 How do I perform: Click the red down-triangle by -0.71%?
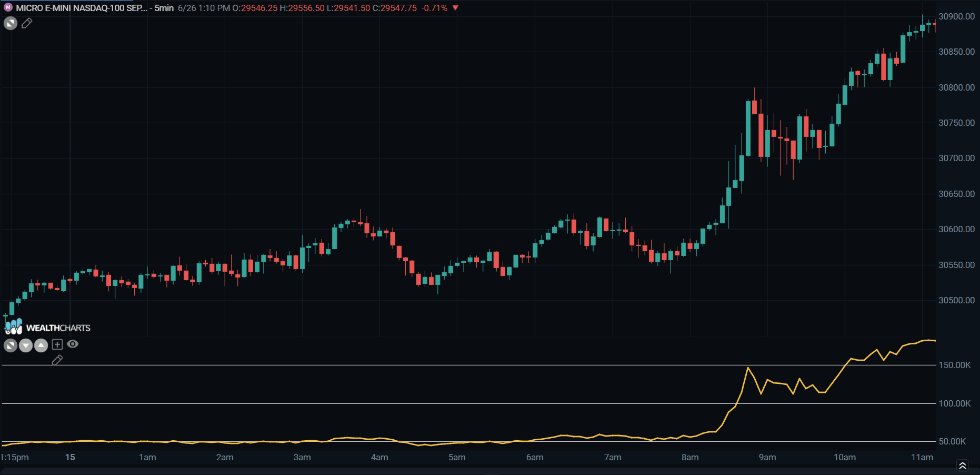pyautogui.click(x=456, y=8)
